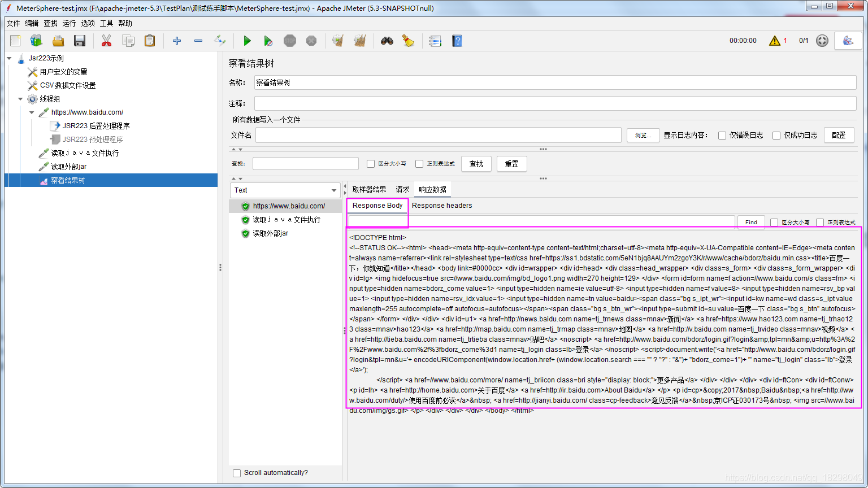The width and height of the screenshot is (868, 488).
Task: Click the Toggle enable/disable icon
Action: [220, 41]
